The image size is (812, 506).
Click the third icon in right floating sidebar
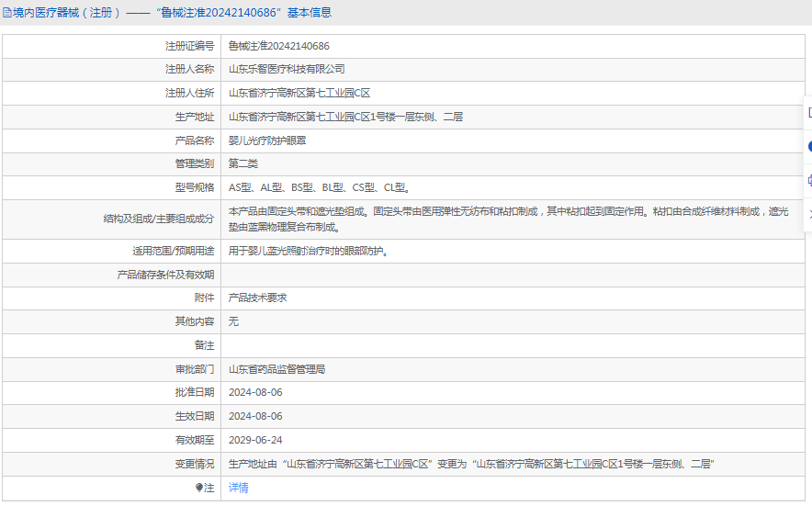[808, 180]
